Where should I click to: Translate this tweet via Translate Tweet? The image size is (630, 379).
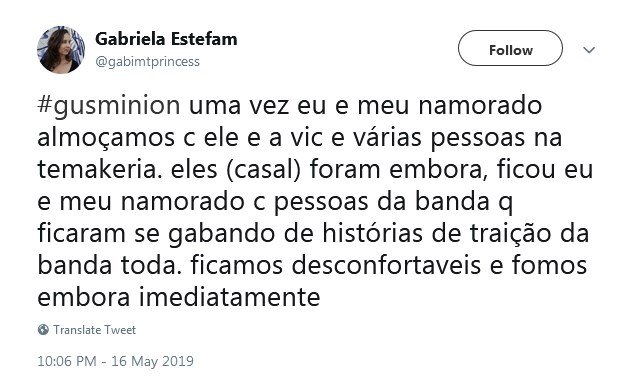click(94, 330)
